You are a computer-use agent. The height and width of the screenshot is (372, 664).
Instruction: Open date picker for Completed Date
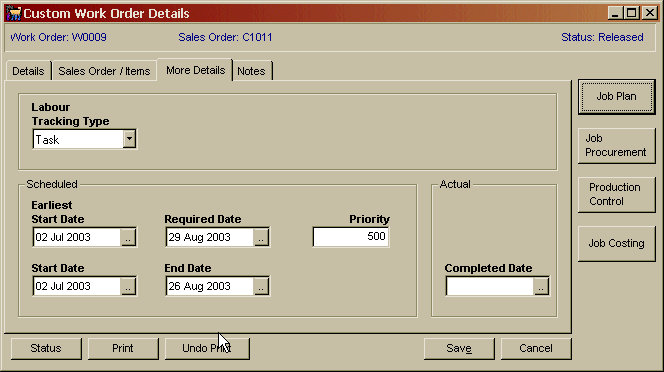tap(541, 286)
